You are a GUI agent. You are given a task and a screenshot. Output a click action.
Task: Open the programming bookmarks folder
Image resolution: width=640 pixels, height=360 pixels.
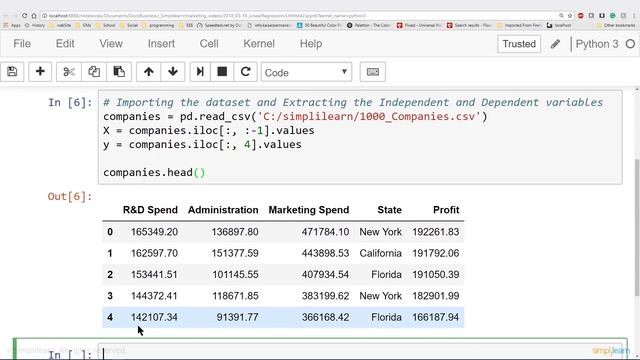click(x=158, y=25)
